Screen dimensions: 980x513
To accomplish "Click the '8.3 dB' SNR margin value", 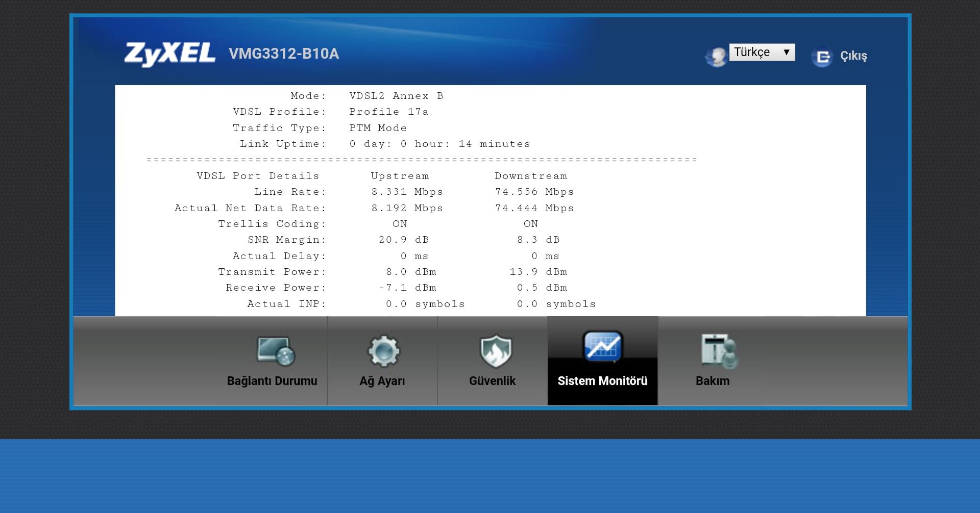I will point(538,240).
